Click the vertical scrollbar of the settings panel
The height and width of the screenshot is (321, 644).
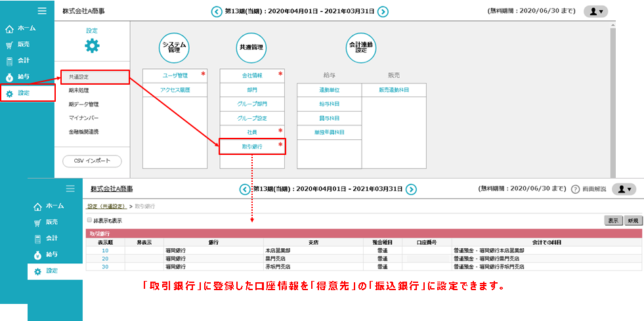click(x=612, y=98)
